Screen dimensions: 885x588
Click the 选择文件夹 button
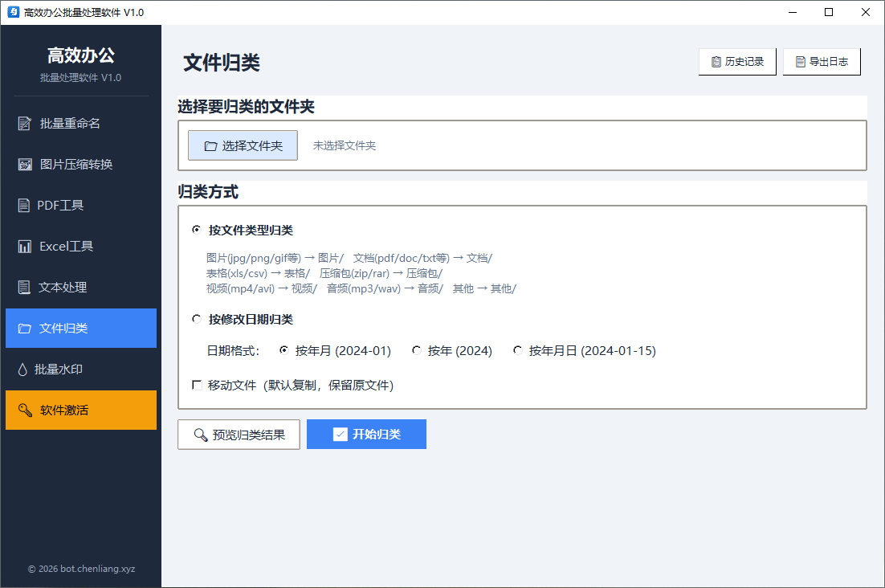(243, 145)
